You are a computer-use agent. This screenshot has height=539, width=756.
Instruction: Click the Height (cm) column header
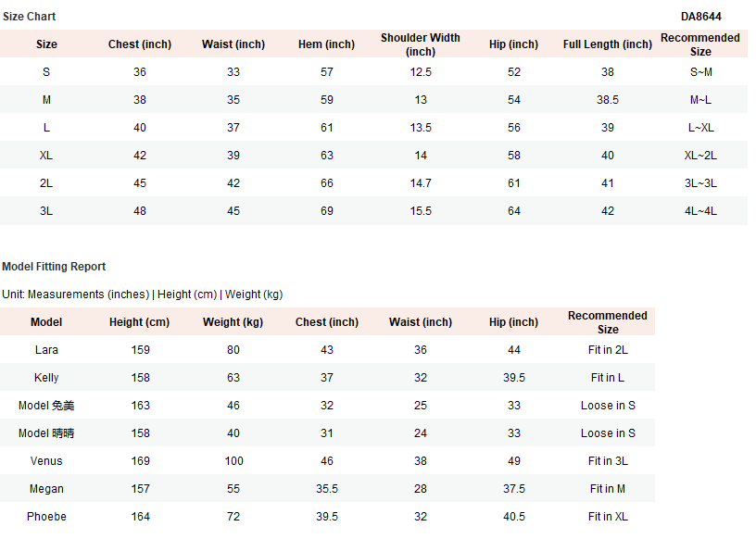(x=139, y=322)
